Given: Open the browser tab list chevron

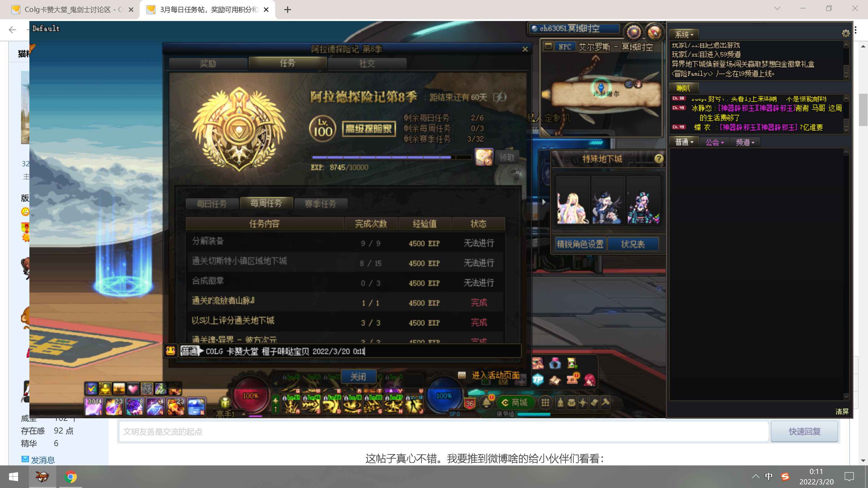Looking at the screenshot, I should [777, 9].
